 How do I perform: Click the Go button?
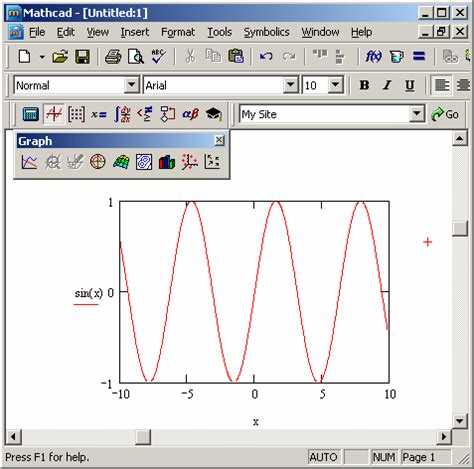tap(445, 114)
